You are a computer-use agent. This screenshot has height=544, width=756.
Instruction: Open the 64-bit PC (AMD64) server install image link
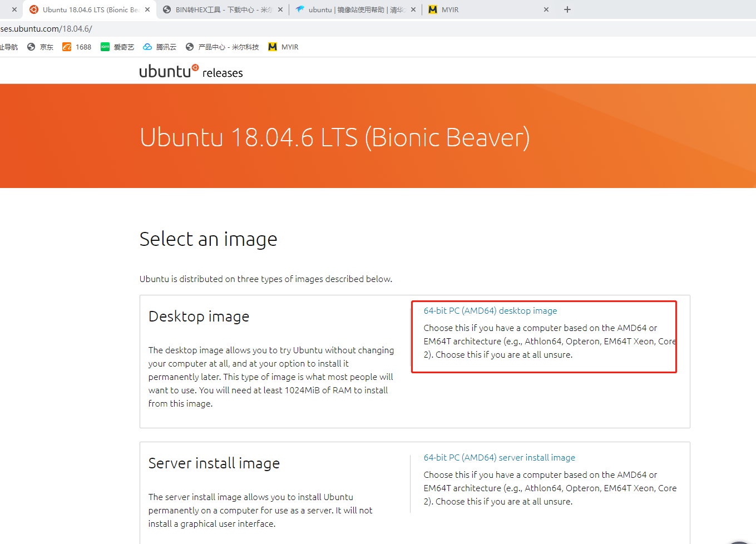click(500, 458)
